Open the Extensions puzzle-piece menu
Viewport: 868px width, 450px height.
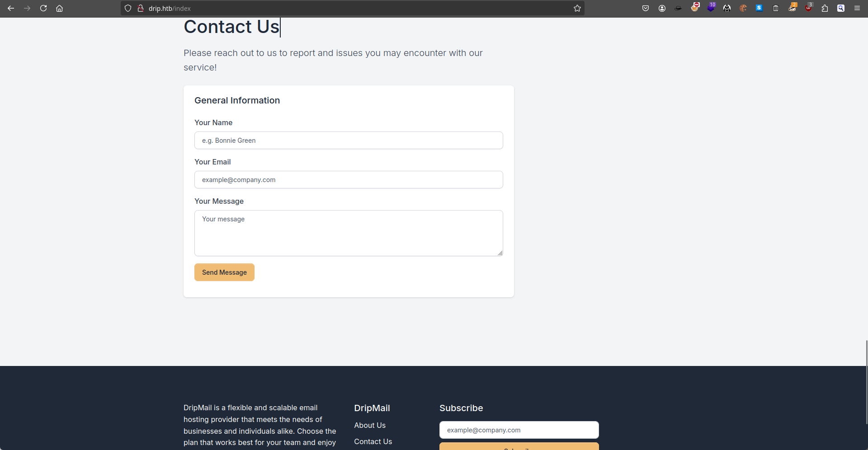[825, 8]
